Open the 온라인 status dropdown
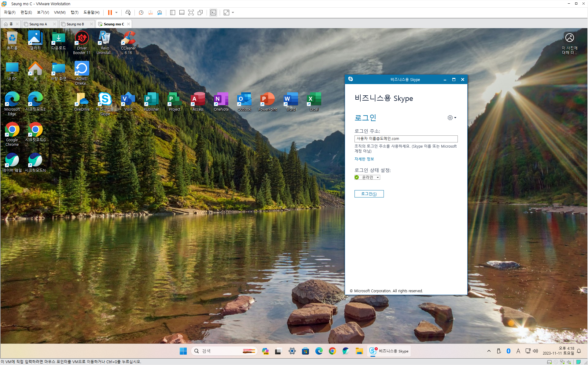The image size is (588, 365). click(x=368, y=177)
